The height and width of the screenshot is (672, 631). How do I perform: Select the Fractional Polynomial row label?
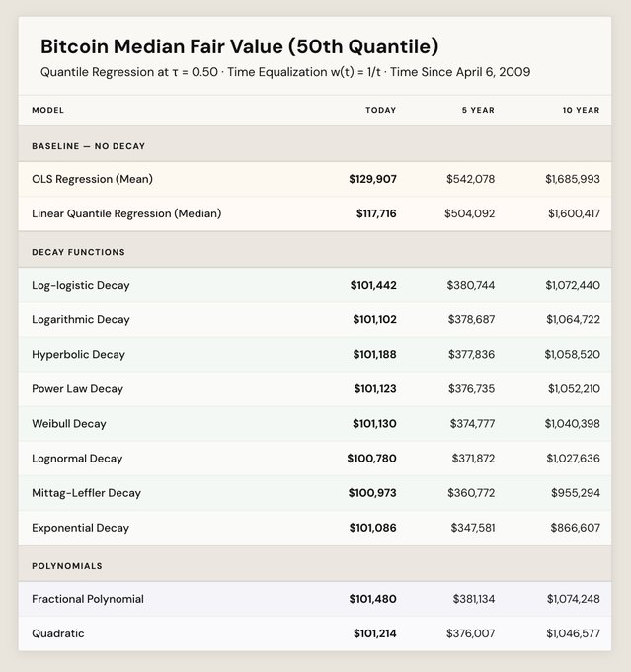click(x=88, y=599)
